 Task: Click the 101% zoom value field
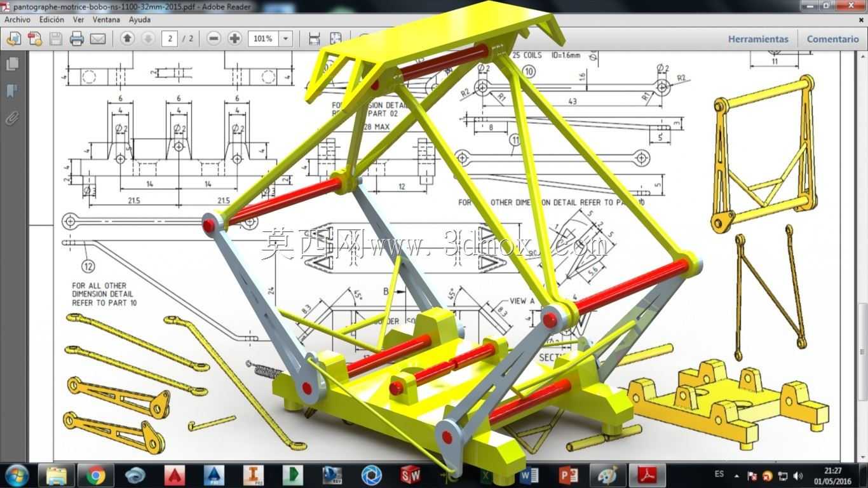(x=263, y=39)
